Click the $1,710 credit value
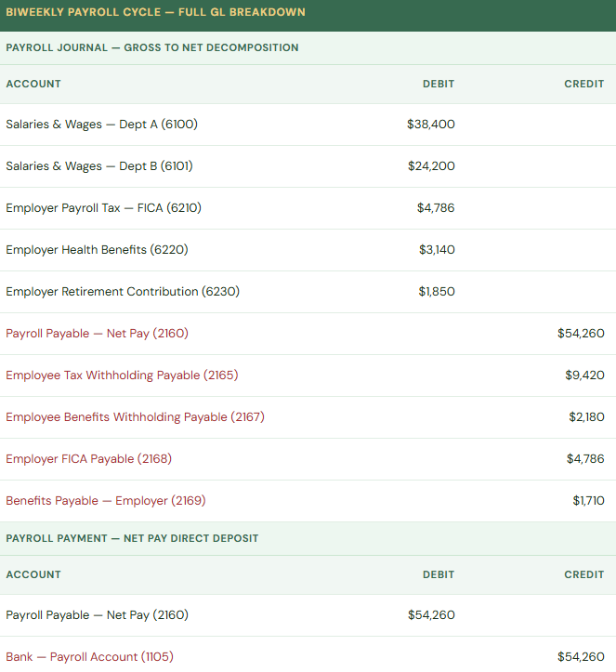The width and height of the screenshot is (616, 672). pos(588,501)
